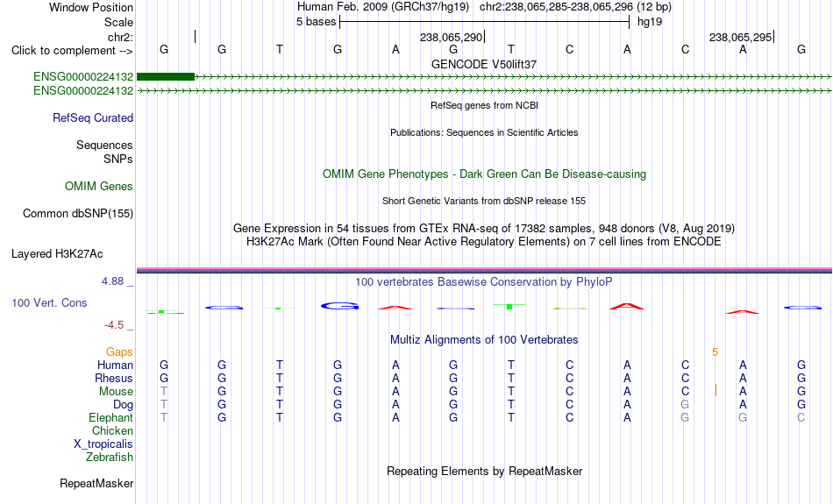833x504 pixels.
Task: Click the Layered H3K27Ac track label
Action: tap(57, 254)
